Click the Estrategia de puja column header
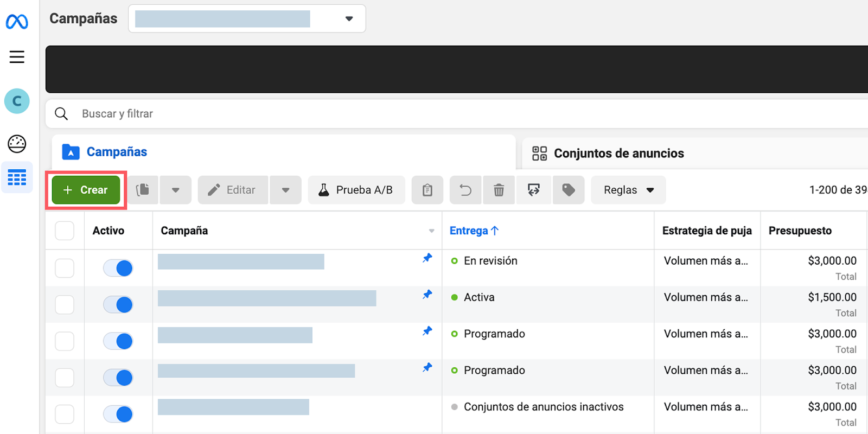Viewport: 868px width, 434px height. pyautogui.click(x=707, y=231)
